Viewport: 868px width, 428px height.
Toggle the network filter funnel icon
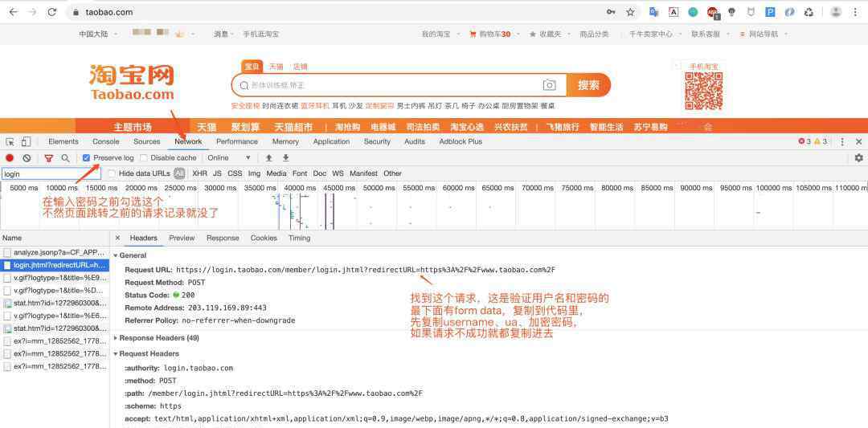coord(49,158)
